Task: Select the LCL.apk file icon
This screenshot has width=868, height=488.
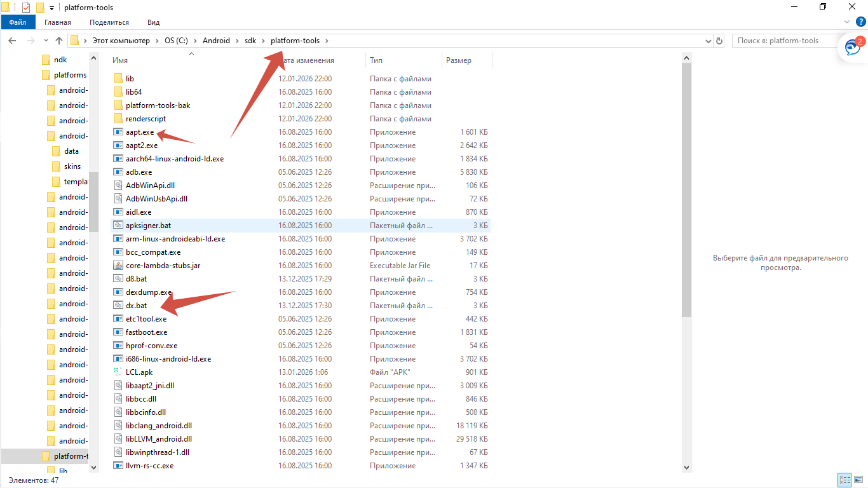Action: pos(118,372)
